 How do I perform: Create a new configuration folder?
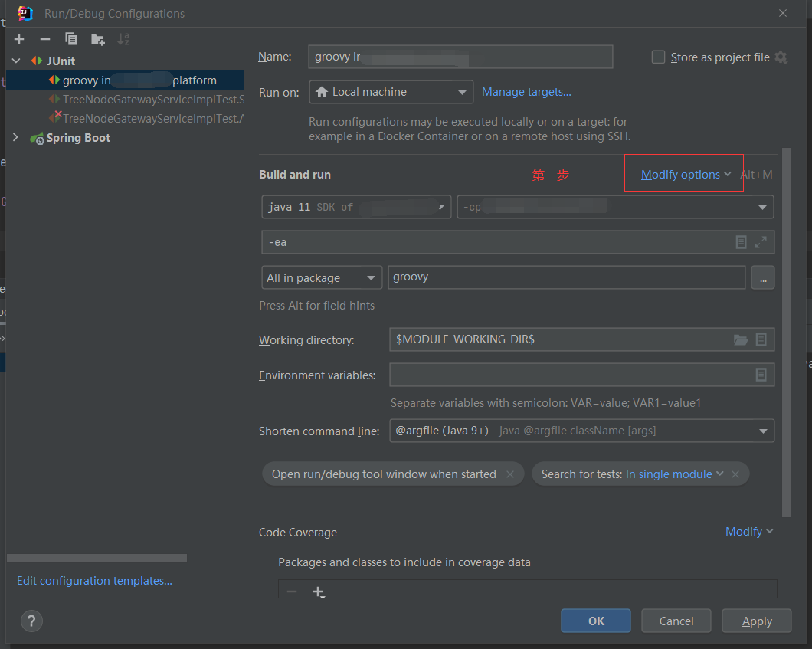pyautogui.click(x=97, y=38)
